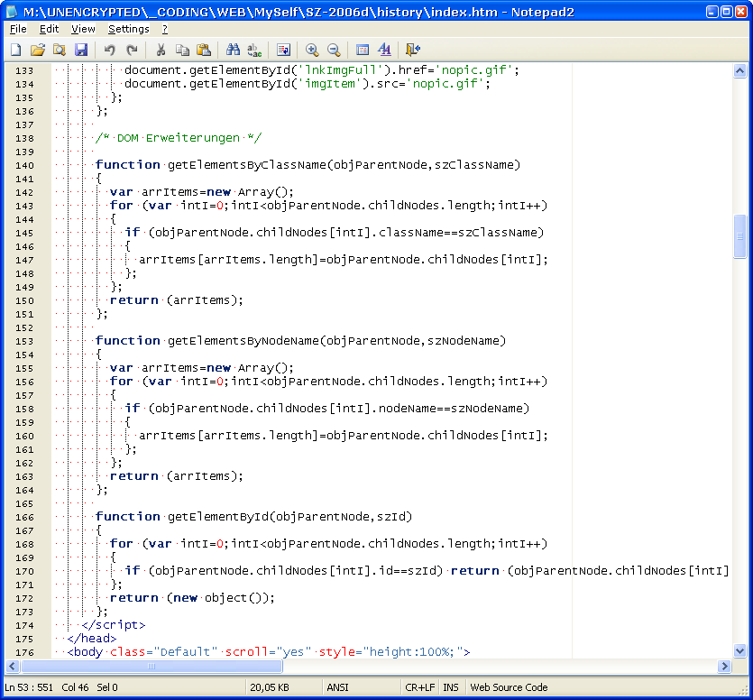Click the horizontal scrollbar right arrow
This screenshot has height=700, width=753.
[725, 666]
